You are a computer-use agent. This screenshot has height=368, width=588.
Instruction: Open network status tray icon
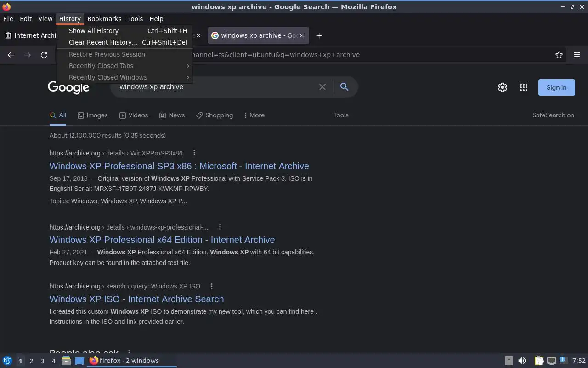coord(552,361)
